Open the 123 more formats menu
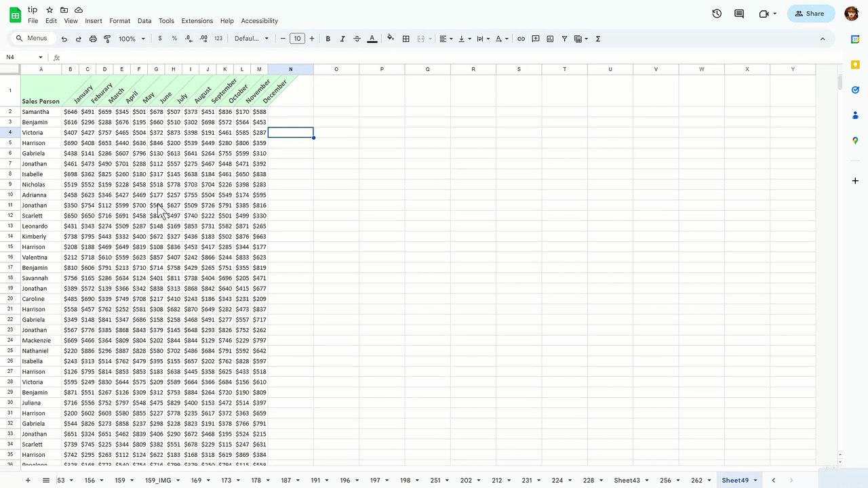Screen dimensions: 868x488 218,39
